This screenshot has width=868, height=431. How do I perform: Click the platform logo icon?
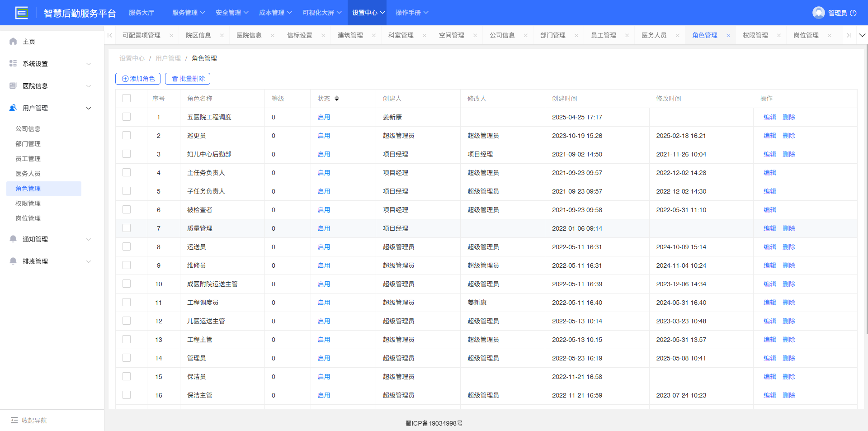point(21,13)
